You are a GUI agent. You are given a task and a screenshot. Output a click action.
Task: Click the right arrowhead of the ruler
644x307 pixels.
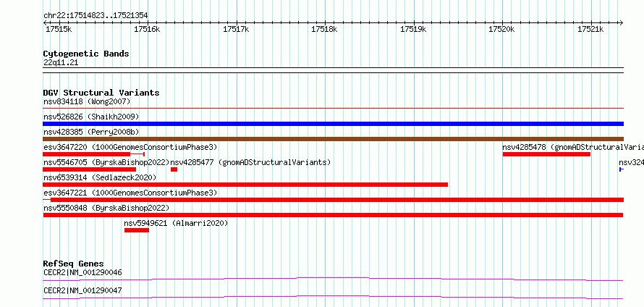pos(621,22)
